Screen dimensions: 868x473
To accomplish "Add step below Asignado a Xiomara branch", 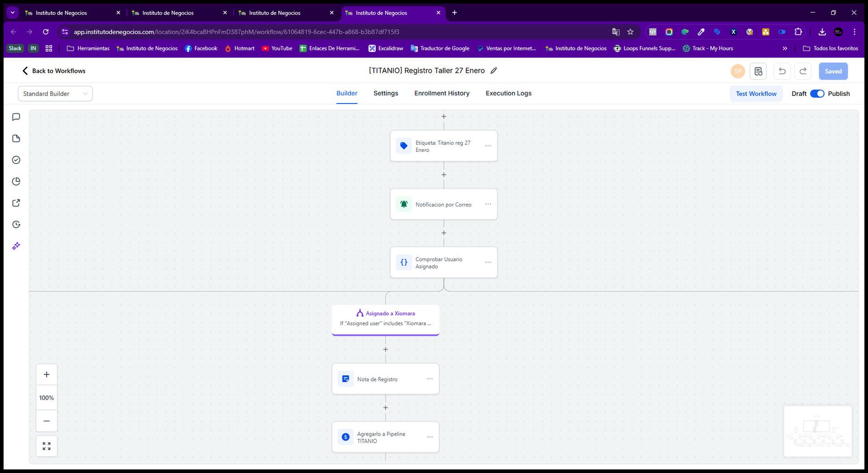I will click(x=386, y=349).
